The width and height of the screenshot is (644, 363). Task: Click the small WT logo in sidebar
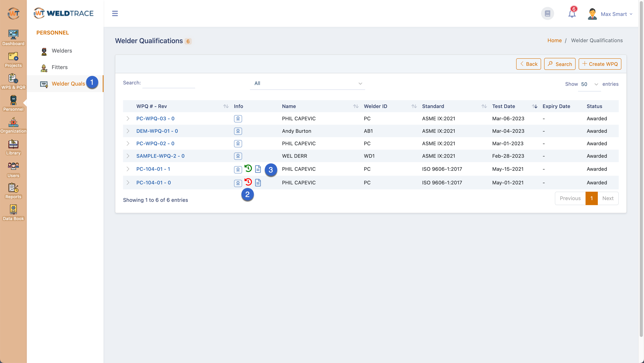tap(13, 13)
